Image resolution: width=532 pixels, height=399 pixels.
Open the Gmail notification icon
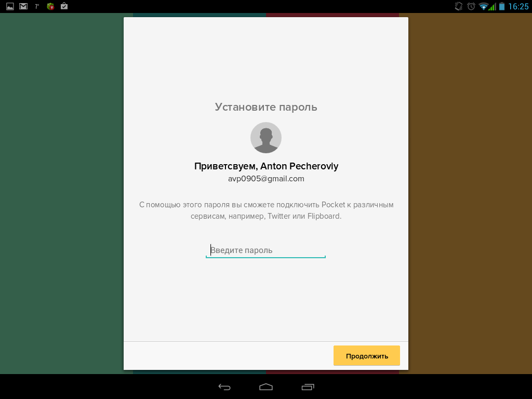point(23,6)
